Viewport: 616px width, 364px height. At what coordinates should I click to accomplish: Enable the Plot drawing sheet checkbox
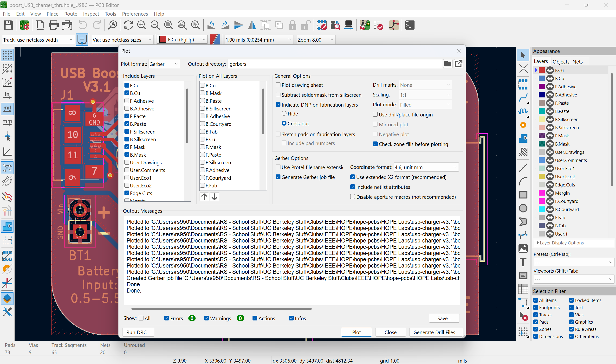pyautogui.click(x=278, y=85)
